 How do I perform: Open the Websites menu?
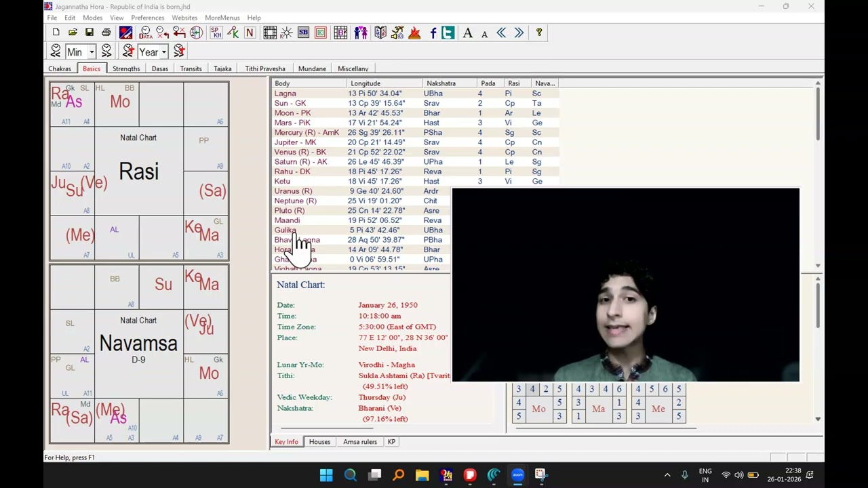tap(184, 18)
